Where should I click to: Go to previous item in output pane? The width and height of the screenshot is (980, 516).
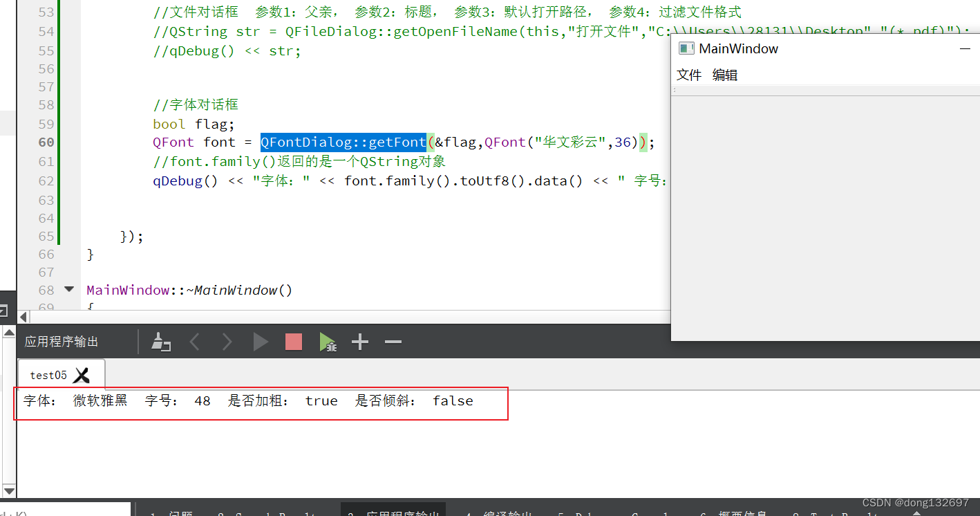pos(195,342)
